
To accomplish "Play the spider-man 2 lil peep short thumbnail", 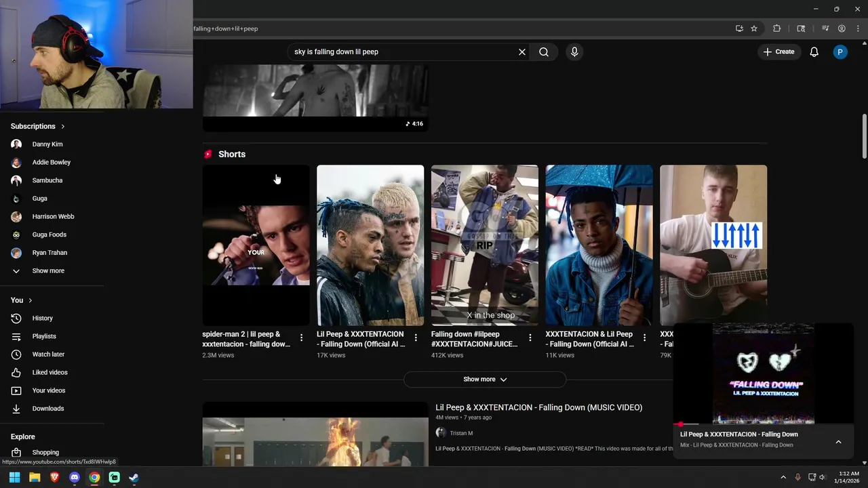I will pyautogui.click(x=256, y=245).
